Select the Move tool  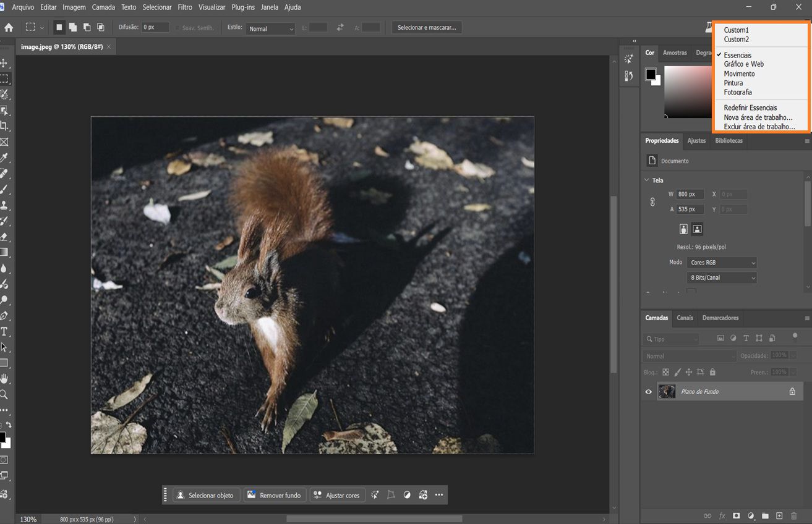[x=6, y=62]
